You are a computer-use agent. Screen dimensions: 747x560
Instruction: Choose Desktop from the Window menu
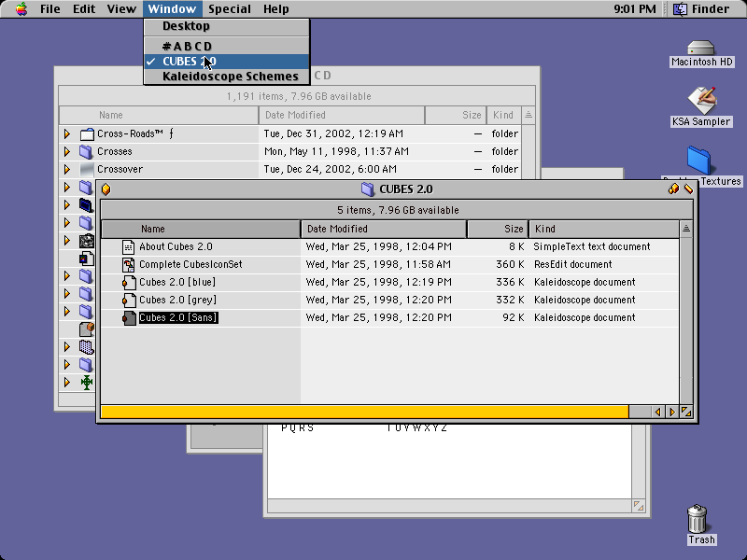pyautogui.click(x=227, y=26)
